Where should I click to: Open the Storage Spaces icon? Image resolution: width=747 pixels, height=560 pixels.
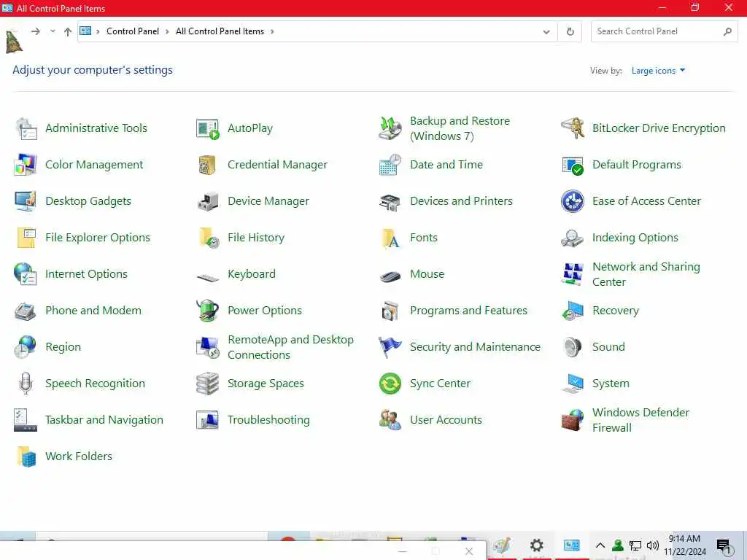[208, 384]
